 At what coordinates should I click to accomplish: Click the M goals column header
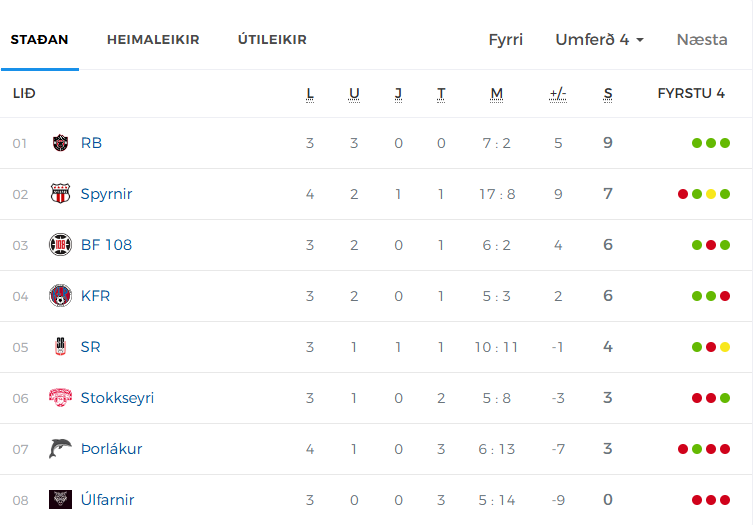tap(497, 94)
